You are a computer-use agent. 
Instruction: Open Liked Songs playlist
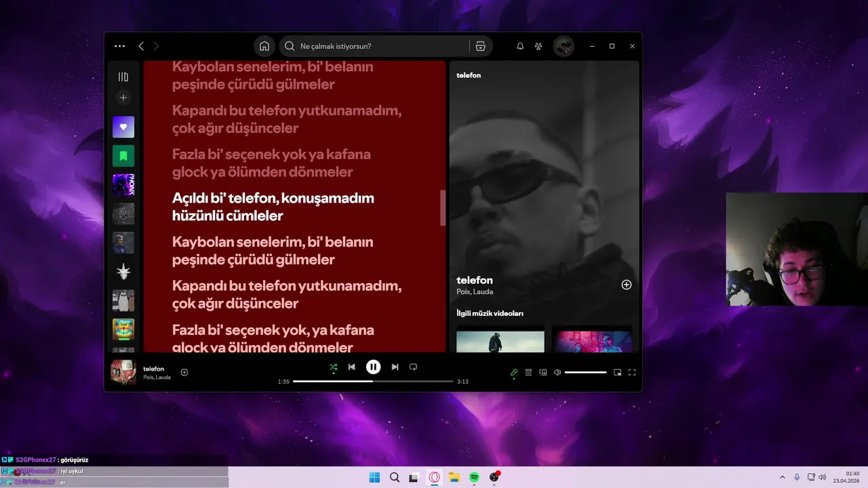123,127
